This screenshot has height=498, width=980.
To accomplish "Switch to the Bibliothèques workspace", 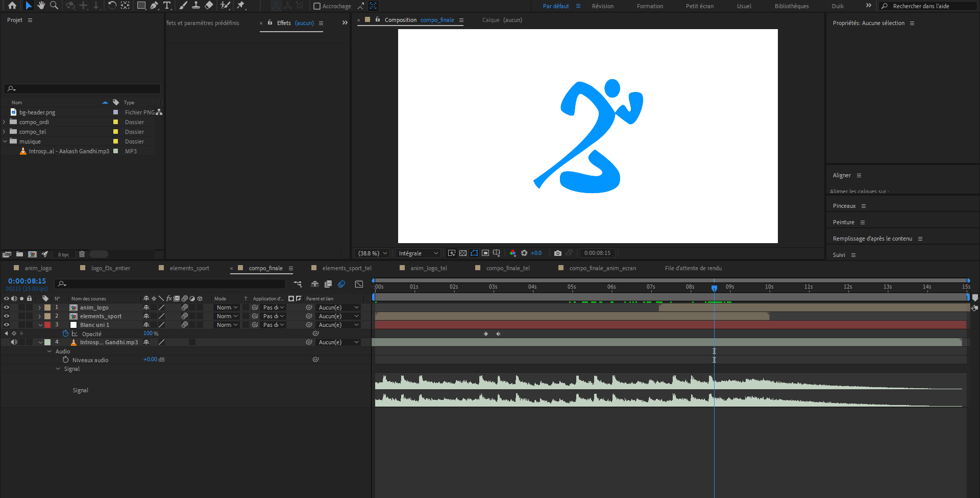I will point(792,6).
